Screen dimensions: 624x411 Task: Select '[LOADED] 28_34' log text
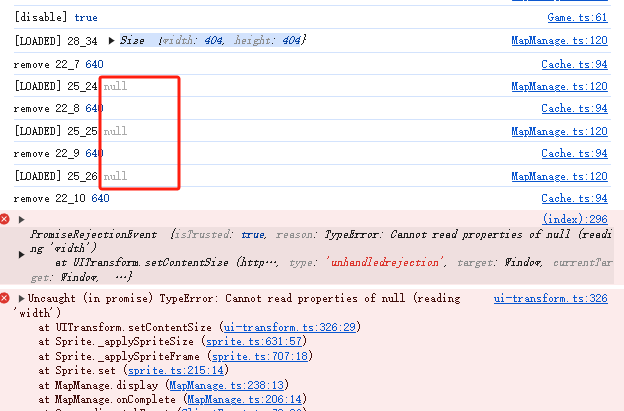(x=56, y=41)
